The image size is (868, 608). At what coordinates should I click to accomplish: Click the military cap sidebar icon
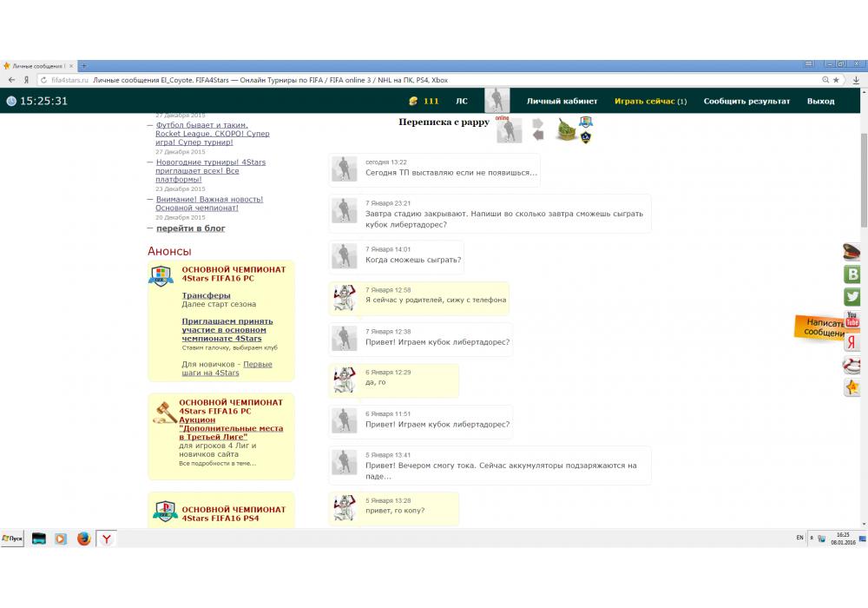click(852, 252)
